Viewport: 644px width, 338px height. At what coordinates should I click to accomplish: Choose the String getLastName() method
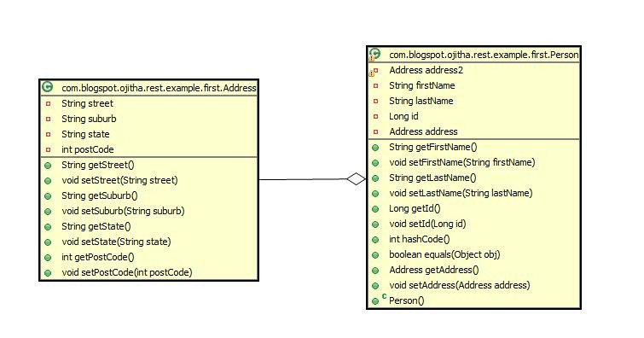coord(432,178)
